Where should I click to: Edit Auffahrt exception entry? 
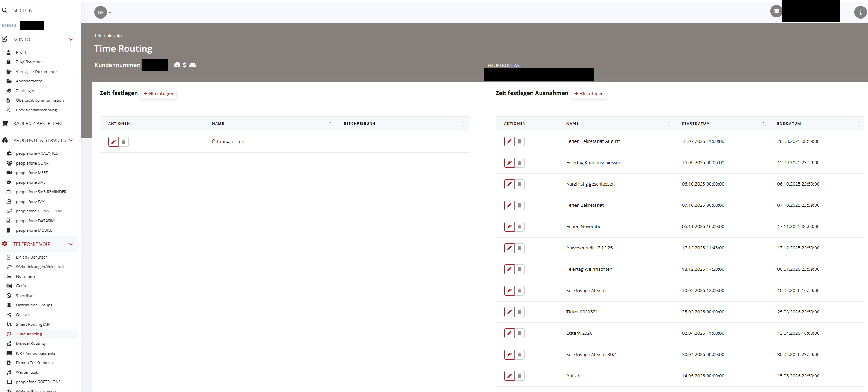click(x=509, y=376)
